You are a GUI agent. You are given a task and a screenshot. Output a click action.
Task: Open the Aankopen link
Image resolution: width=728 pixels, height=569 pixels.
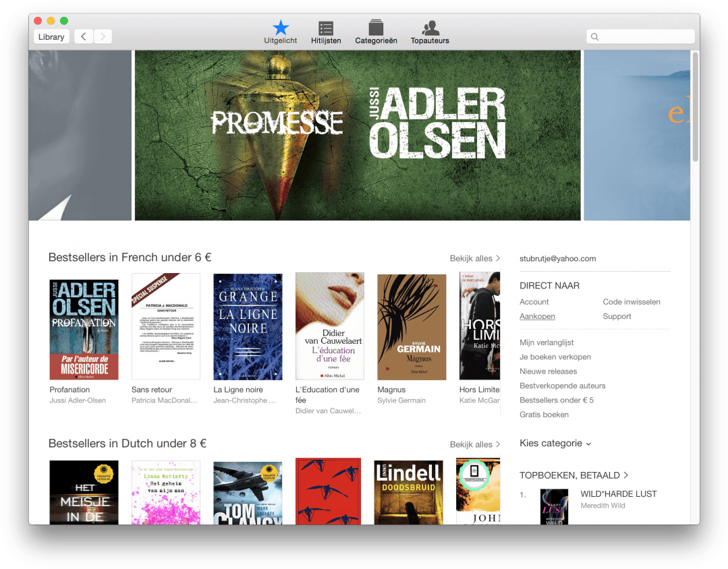tap(537, 317)
